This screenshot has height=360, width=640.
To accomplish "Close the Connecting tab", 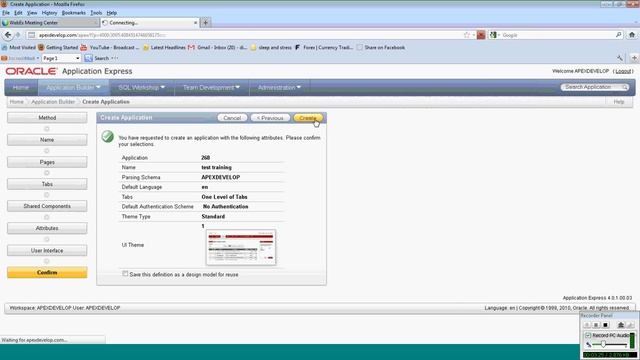I will pos(195,23).
